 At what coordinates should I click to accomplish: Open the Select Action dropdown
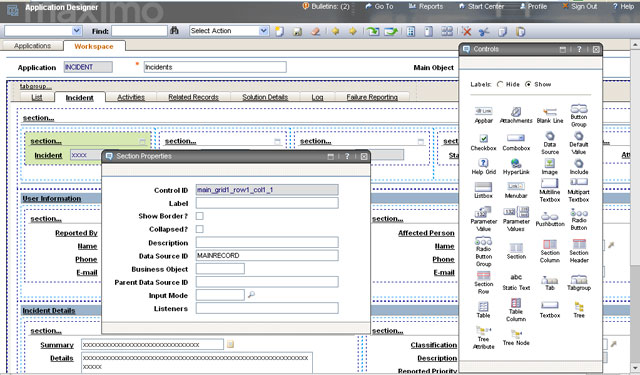(x=264, y=31)
